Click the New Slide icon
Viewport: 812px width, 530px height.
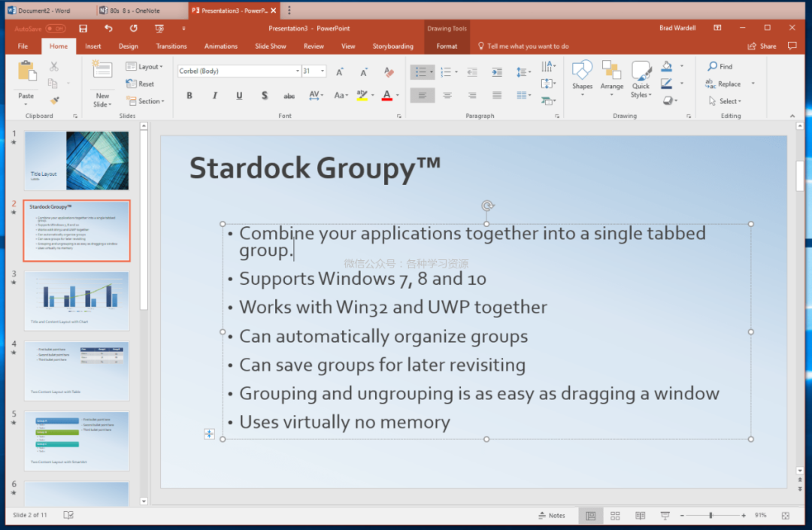[102, 69]
